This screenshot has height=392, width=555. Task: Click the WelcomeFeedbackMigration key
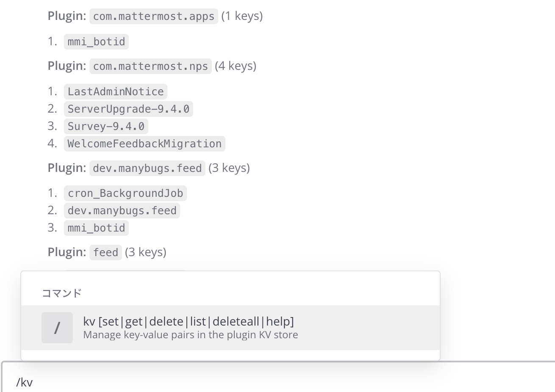[x=144, y=144]
